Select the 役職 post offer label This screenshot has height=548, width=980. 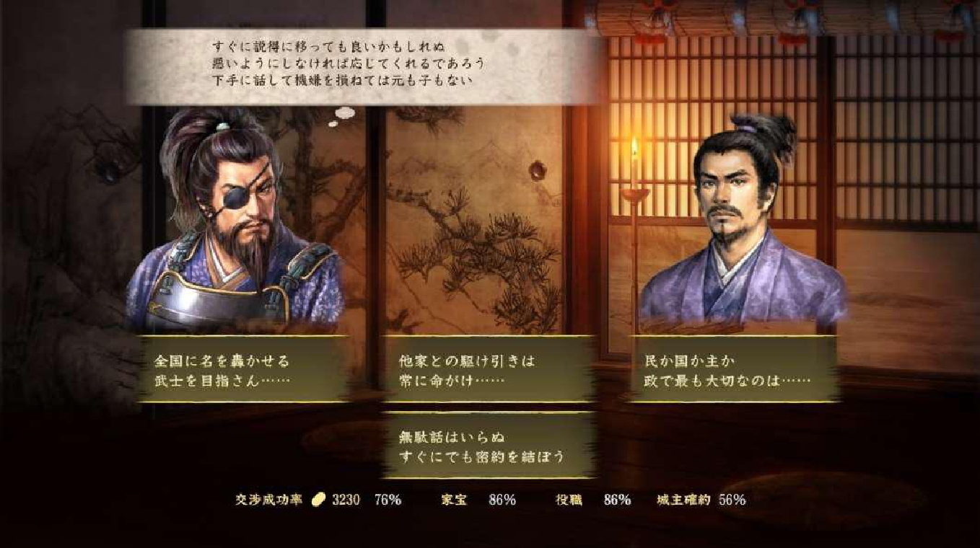click(x=569, y=499)
